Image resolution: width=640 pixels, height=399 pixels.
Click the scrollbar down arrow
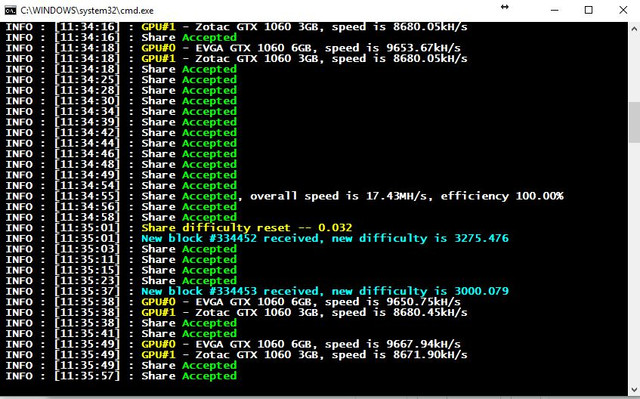[x=634, y=389]
